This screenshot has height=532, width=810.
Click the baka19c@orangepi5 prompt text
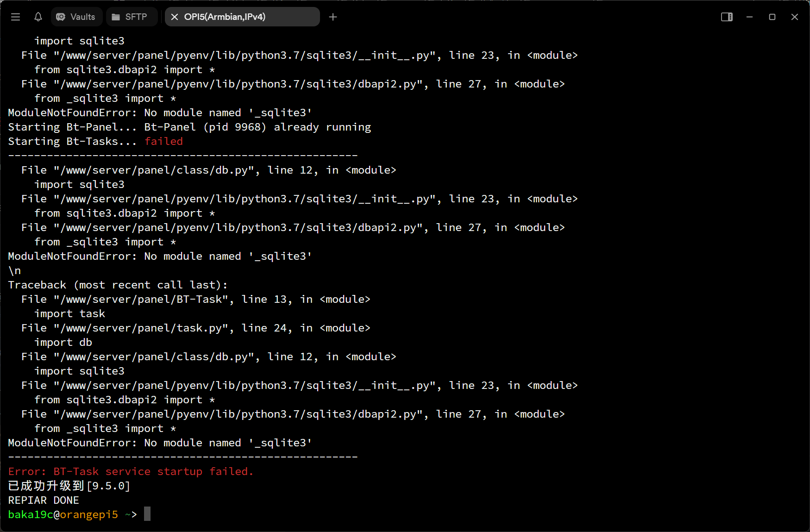tap(63, 514)
